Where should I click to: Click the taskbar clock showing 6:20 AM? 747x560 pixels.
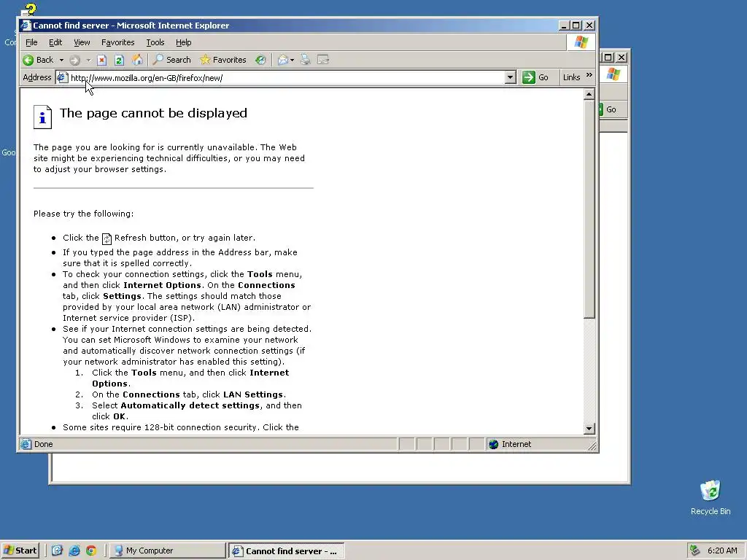coord(722,551)
